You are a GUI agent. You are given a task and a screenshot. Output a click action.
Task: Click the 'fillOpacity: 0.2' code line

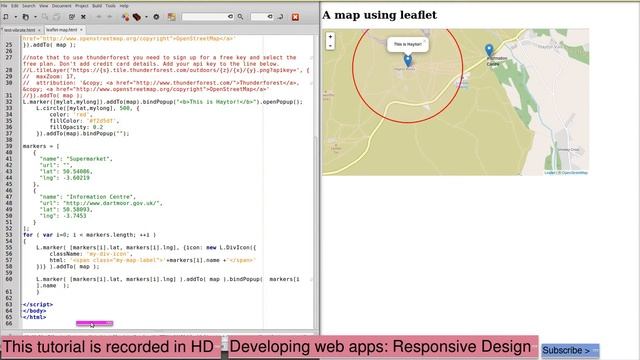(x=76, y=127)
